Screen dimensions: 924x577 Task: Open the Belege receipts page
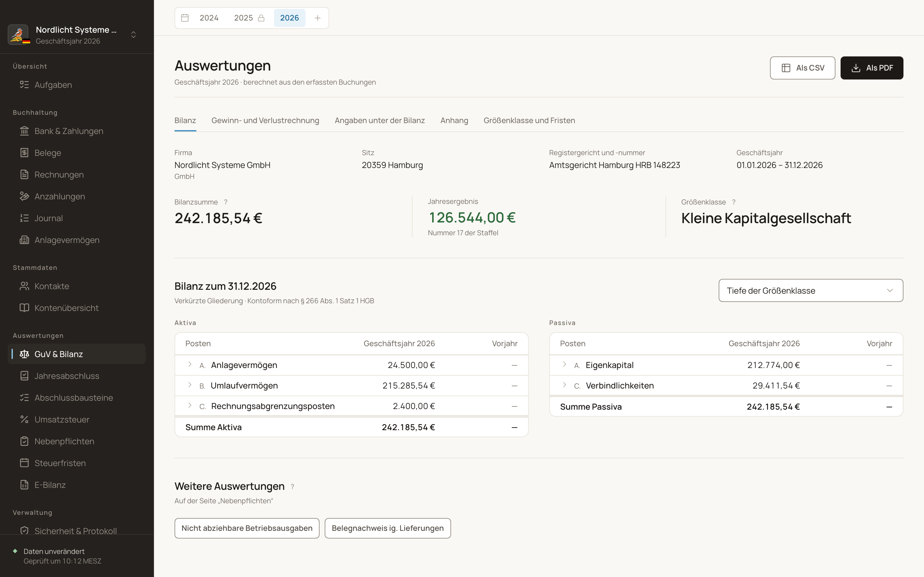[76, 153]
